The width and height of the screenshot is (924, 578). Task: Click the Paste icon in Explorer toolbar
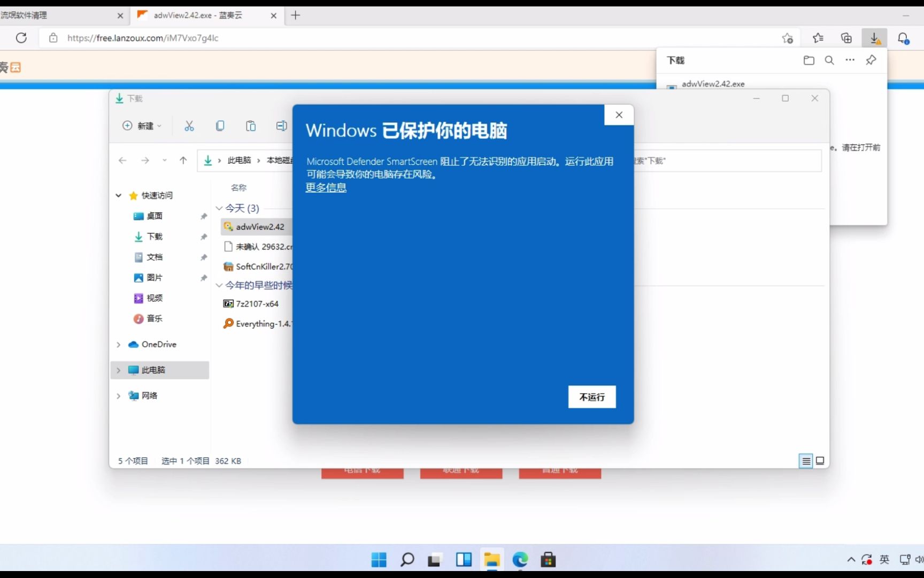tap(251, 126)
